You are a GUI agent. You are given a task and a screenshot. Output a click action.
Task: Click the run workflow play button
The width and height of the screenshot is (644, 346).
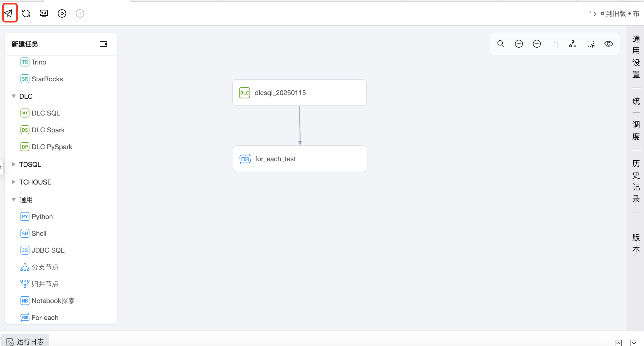point(62,13)
